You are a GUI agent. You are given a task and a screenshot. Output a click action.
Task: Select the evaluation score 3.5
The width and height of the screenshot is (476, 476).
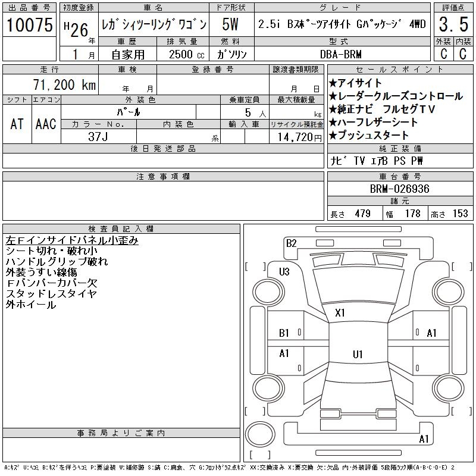pos(453,26)
